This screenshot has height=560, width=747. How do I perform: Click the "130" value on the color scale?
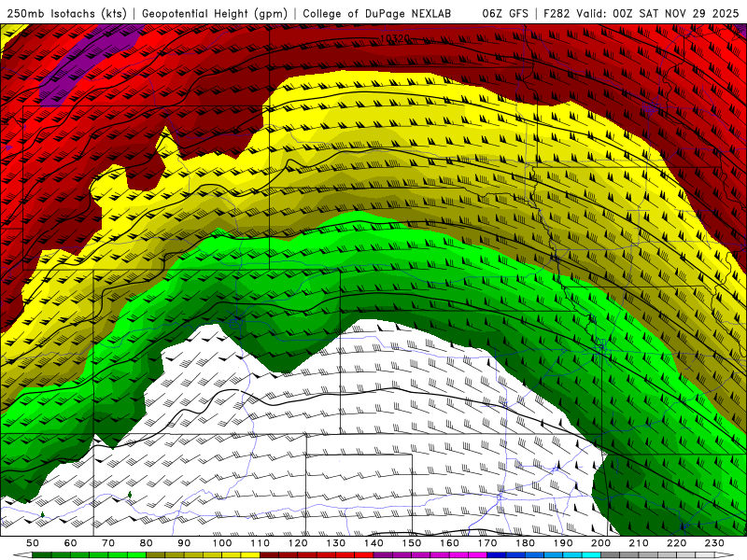click(x=335, y=543)
